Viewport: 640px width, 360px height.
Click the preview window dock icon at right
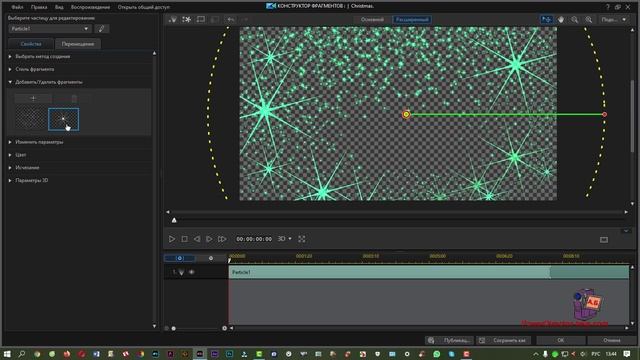pos(604,240)
